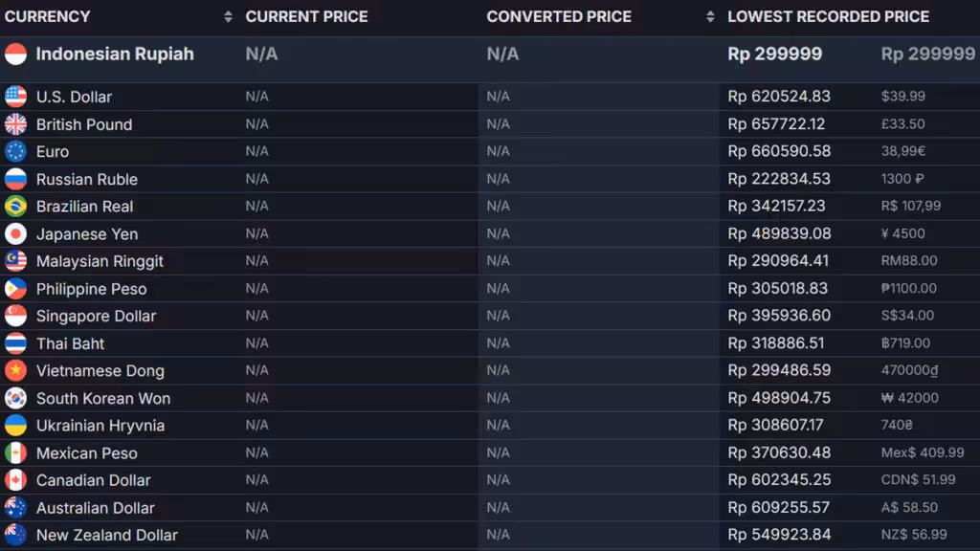
Task: Sort using the Converted Price column arrows
Action: [x=710, y=16]
